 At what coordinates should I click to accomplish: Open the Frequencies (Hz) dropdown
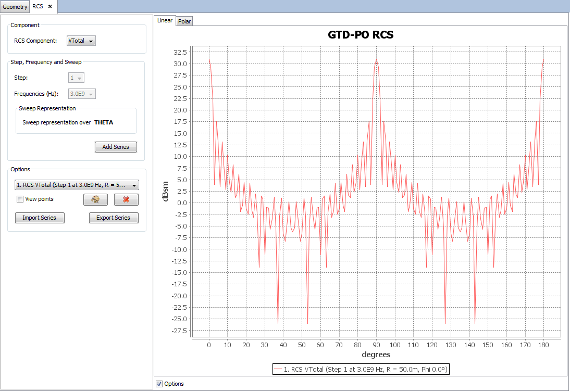pos(83,94)
